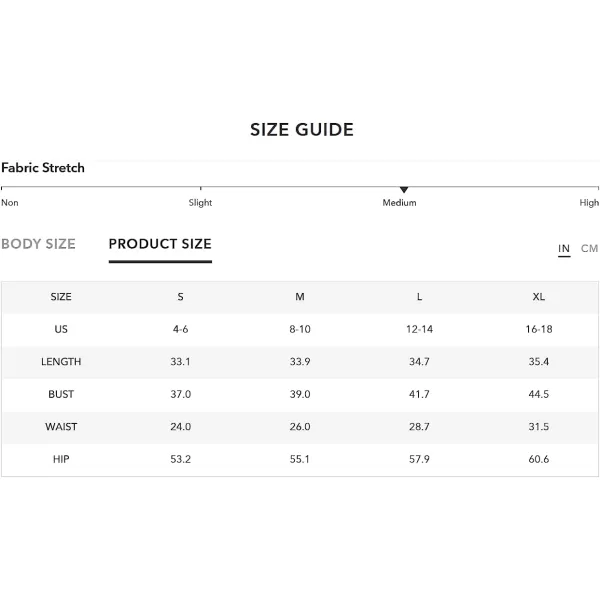Select the XL column header
The height and width of the screenshot is (600, 600).
(x=539, y=297)
